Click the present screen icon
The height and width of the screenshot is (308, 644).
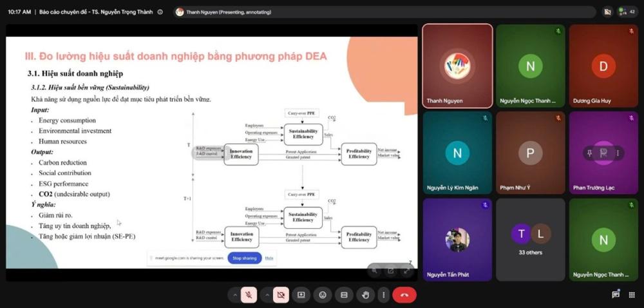coord(301,295)
